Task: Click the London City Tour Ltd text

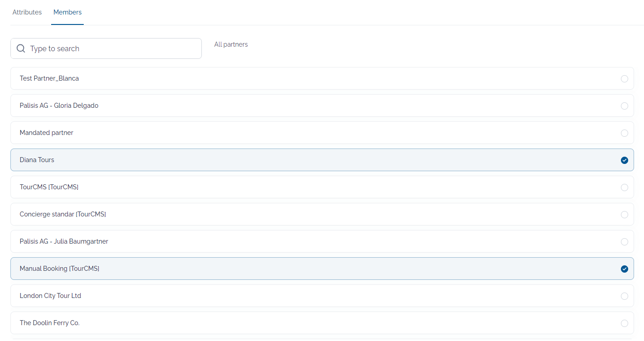Action: pos(51,296)
